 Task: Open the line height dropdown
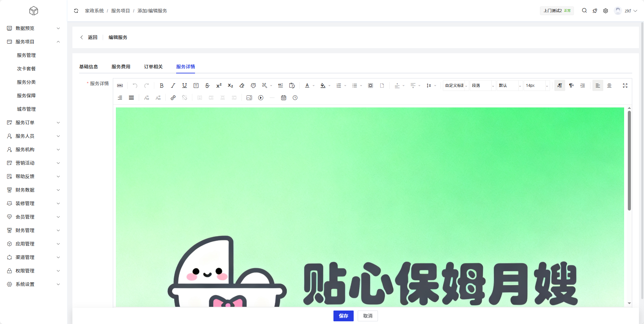tap(431, 86)
